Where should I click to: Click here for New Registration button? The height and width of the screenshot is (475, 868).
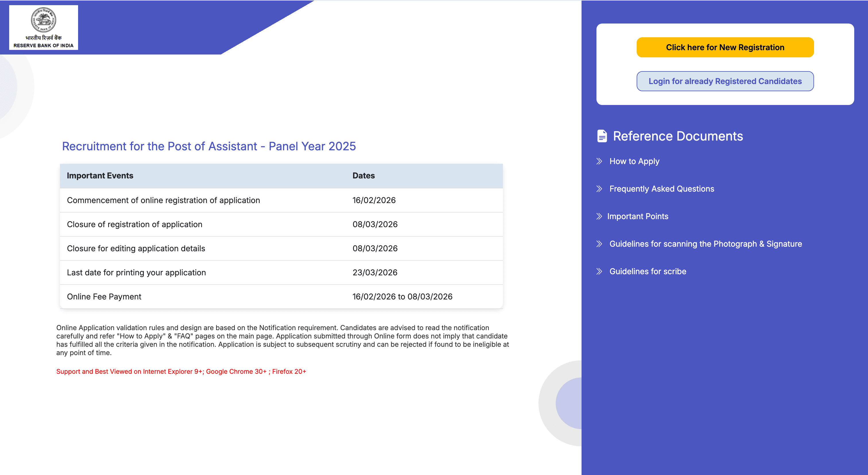click(725, 47)
